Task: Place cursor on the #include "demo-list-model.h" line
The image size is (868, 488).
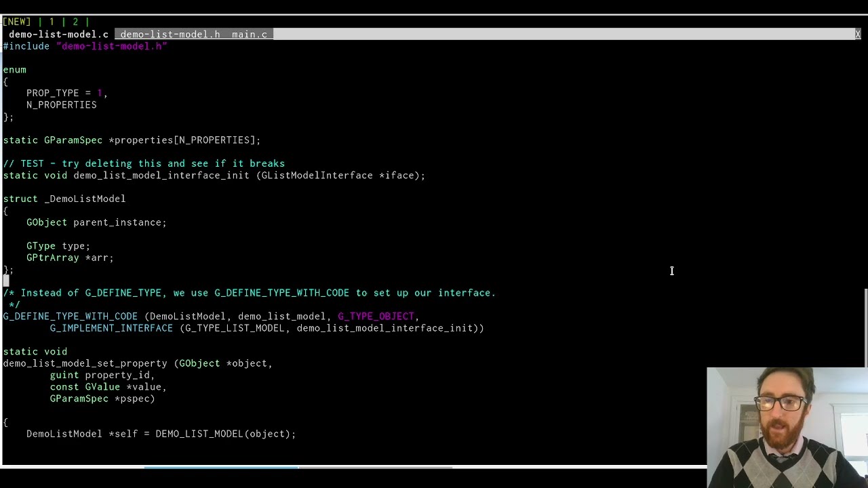Action: coord(85,46)
